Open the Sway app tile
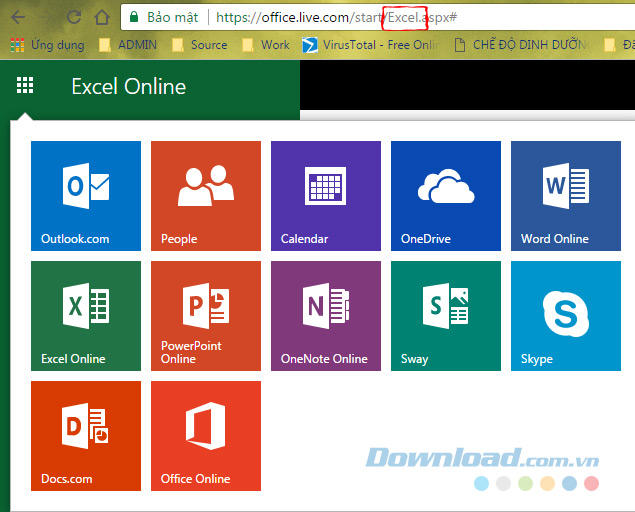Viewport: 635px width, 512px height. coord(445,315)
